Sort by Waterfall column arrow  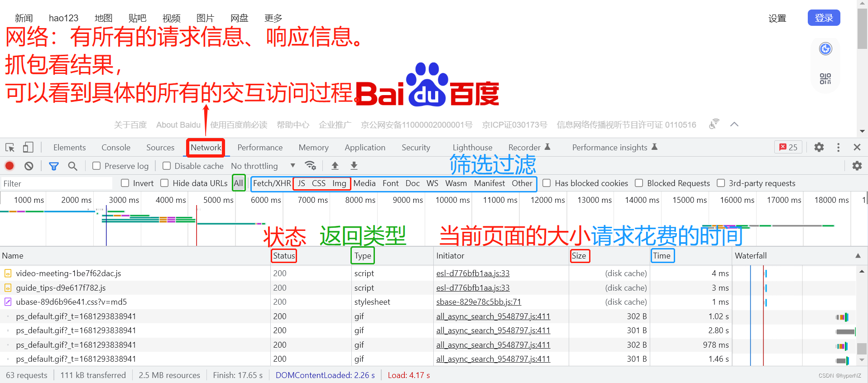pyautogui.click(x=858, y=256)
